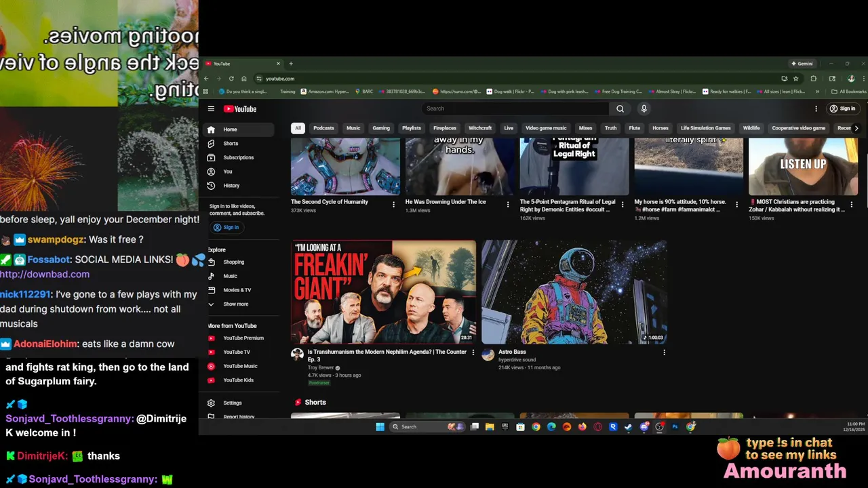Click the top-right Sign in button
This screenshot has height=488, width=868.
842,108
